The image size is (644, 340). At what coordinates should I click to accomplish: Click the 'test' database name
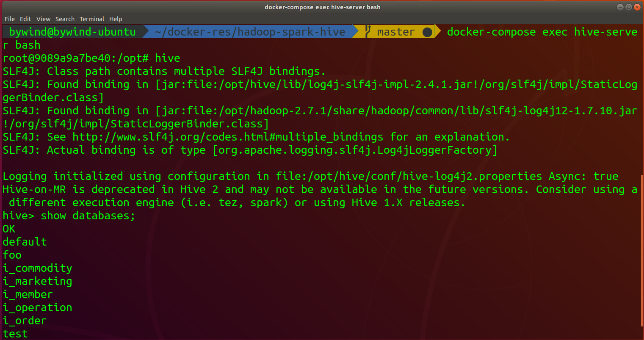pos(15,334)
